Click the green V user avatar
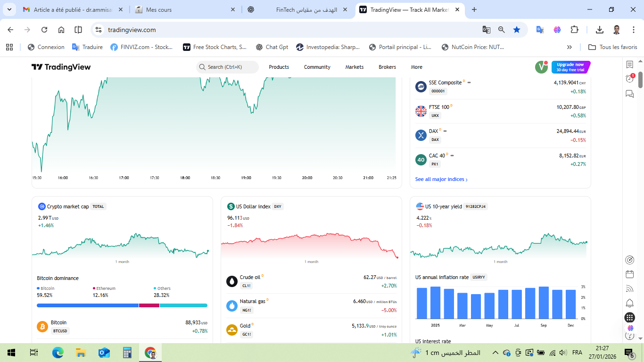The width and height of the screenshot is (644, 362). [541, 67]
